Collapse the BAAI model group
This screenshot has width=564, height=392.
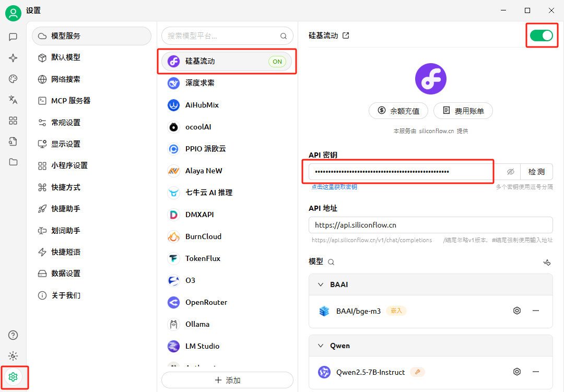coord(321,284)
